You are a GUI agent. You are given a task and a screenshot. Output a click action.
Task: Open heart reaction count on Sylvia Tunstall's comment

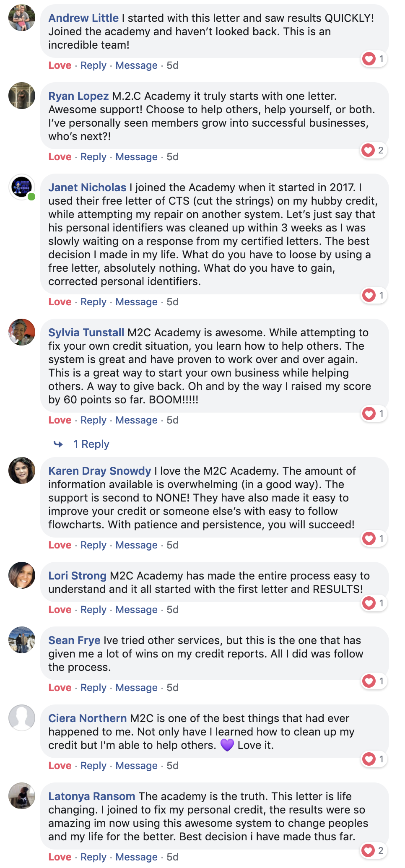click(x=373, y=413)
